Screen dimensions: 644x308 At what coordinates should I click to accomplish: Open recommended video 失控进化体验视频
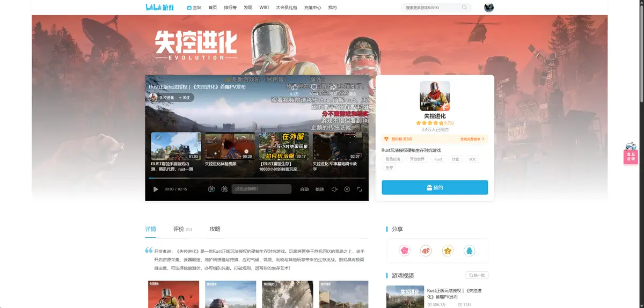(230, 150)
